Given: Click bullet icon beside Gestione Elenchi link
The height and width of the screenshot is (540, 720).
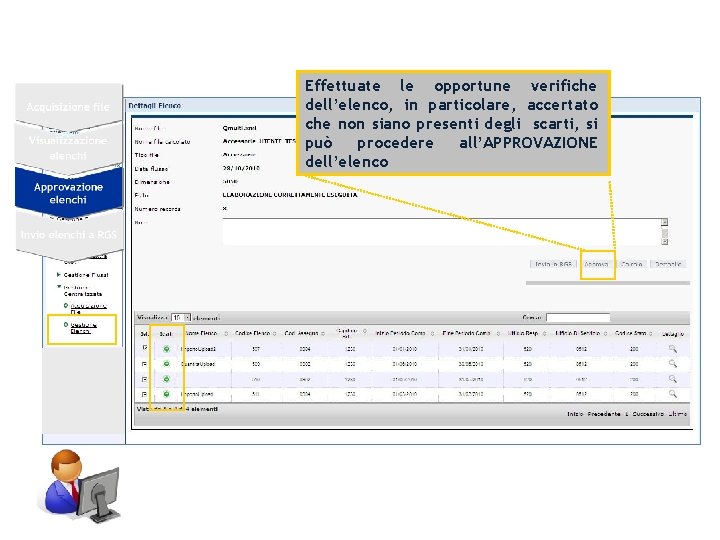Looking at the screenshot, I should pos(66,325).
